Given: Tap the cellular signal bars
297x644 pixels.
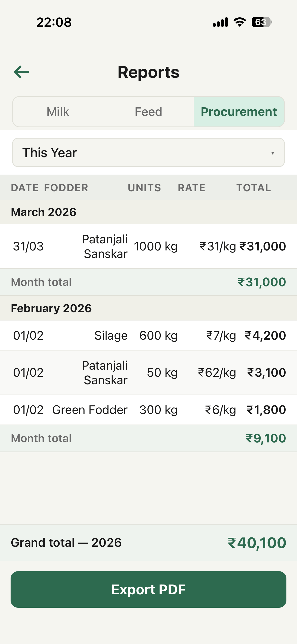Looking at the screenshot, I should (220, 22).
